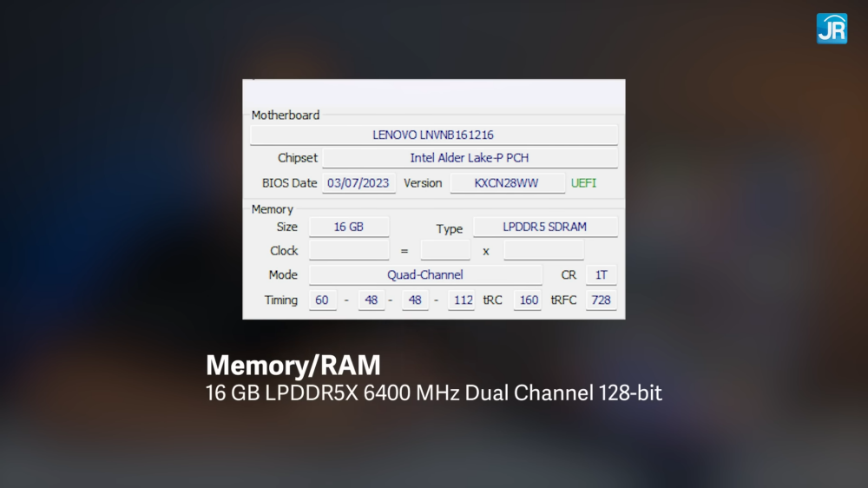Screen dimensions: 868x488
Task: Select the BIOS version KXCN28WW field
Action: tap(507, 183)
